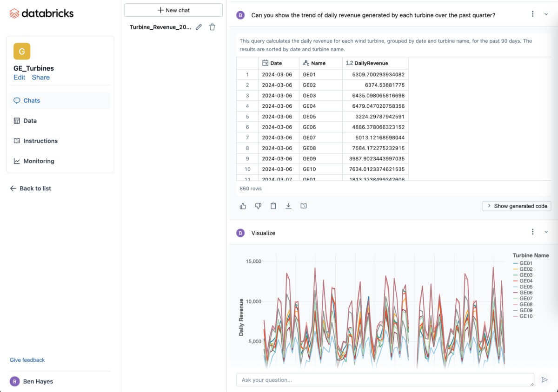Click the add-as-instruction icon beside download
Screen dimensions: 558x392
[304, 206]
